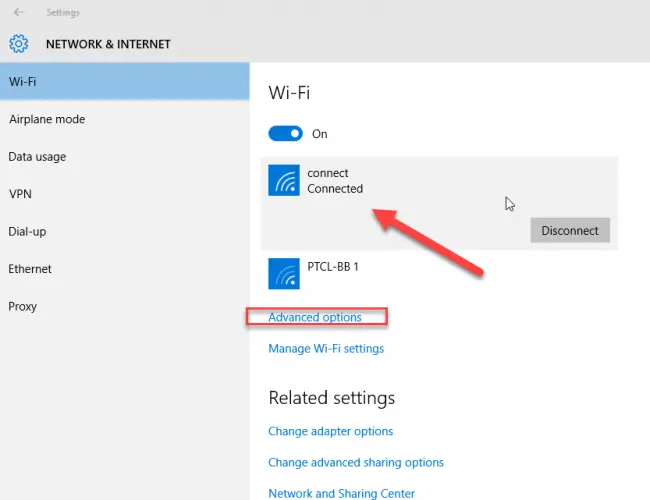This screenshot has width=650, height=500.
Task: Select the PTCL-BB 1 network entry
Action: [x=439, y=274]
